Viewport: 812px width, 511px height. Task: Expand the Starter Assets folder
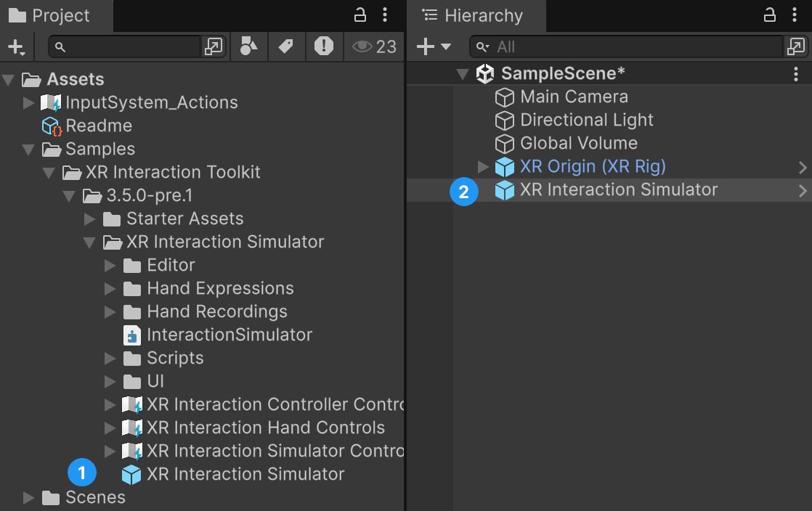[x=90, y=219]
